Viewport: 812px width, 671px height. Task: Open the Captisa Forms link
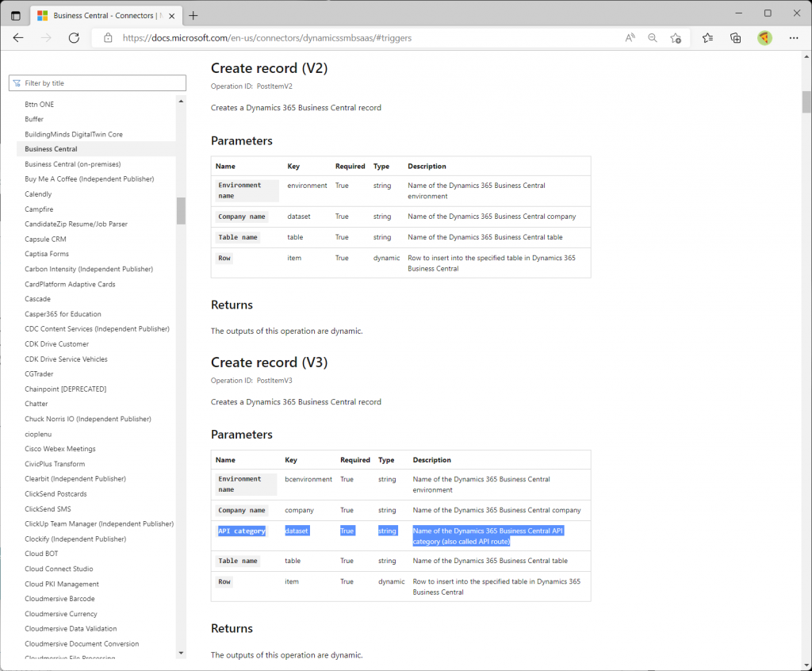[47, 254]
